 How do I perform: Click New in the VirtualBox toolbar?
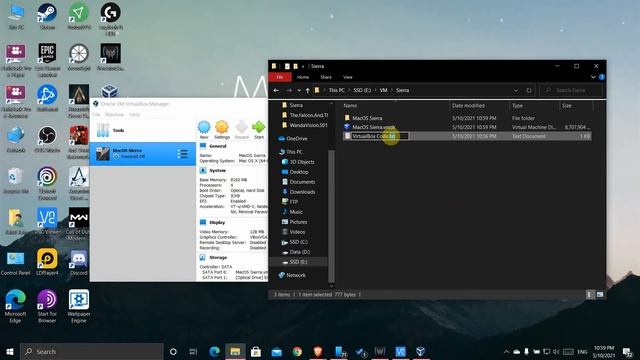click(204, 130)
